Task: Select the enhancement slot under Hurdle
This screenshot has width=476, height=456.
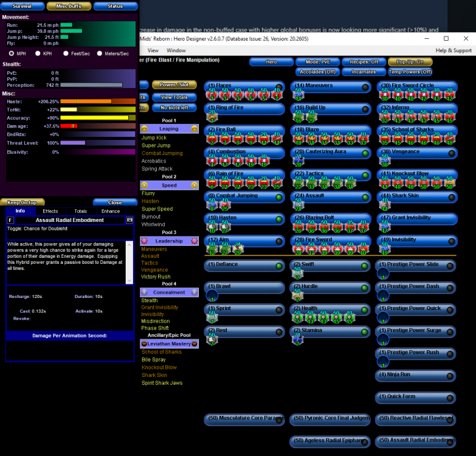Action: [297, 296]
